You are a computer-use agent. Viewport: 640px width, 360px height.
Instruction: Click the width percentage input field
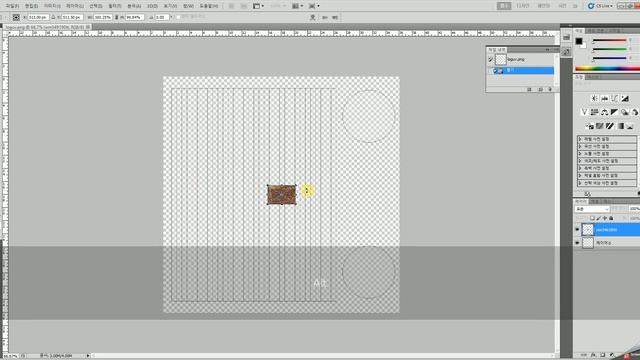tap(102, 17)
